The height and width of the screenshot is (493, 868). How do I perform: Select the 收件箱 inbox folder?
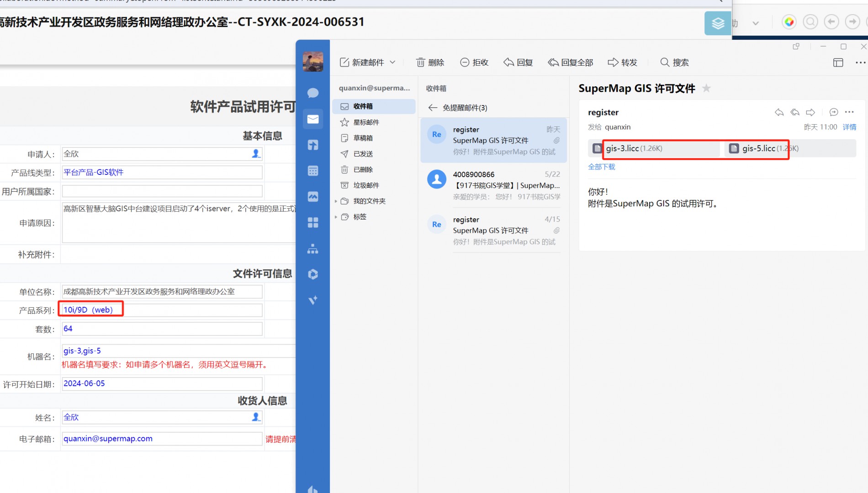coord(374,106)
